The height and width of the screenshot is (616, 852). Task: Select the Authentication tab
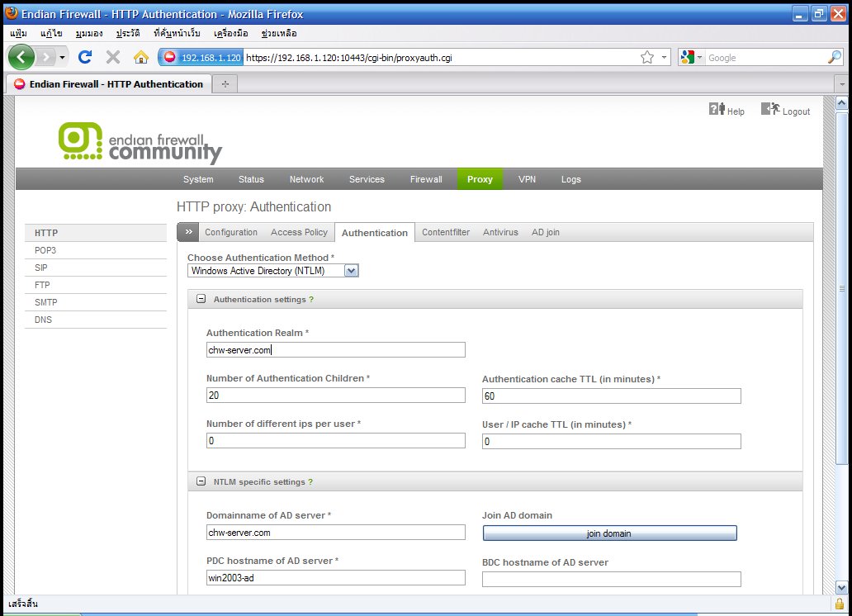[375, 233]
